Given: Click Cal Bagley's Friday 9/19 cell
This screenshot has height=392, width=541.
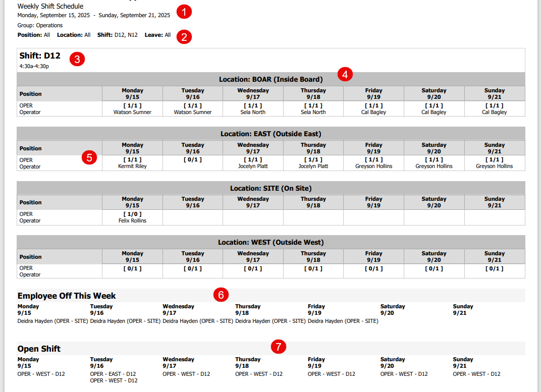Looking at the screenshot, I should [x=373, y=109].
